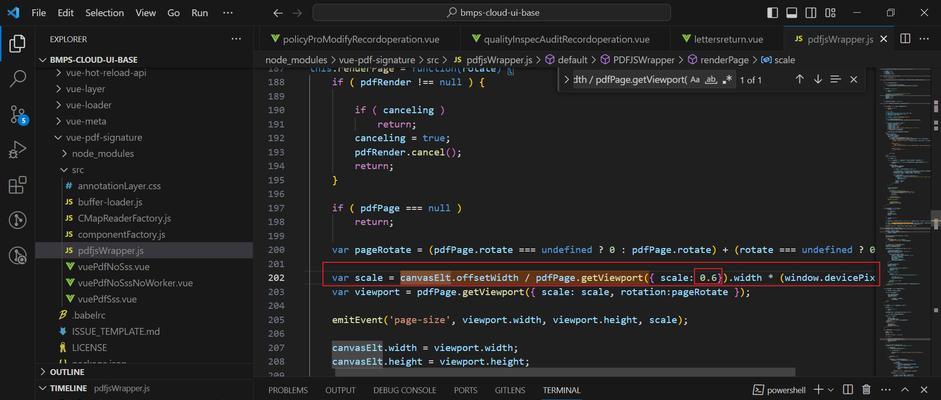Go to next match in find widget

pyautogui.click(x=817, y=79)
